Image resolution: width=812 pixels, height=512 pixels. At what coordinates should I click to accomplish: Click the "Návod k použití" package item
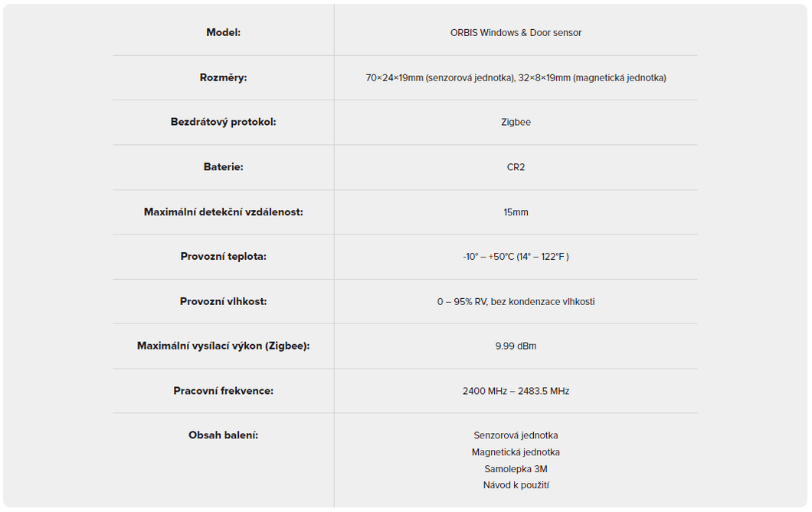click(x=516, y=485)
